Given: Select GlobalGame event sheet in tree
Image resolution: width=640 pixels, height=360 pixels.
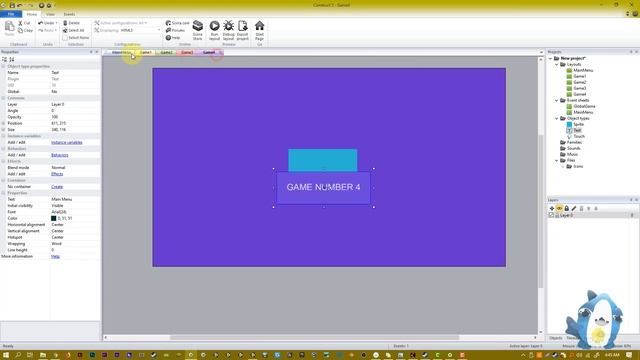Looking at the screenshot, I should coord(584,106).
